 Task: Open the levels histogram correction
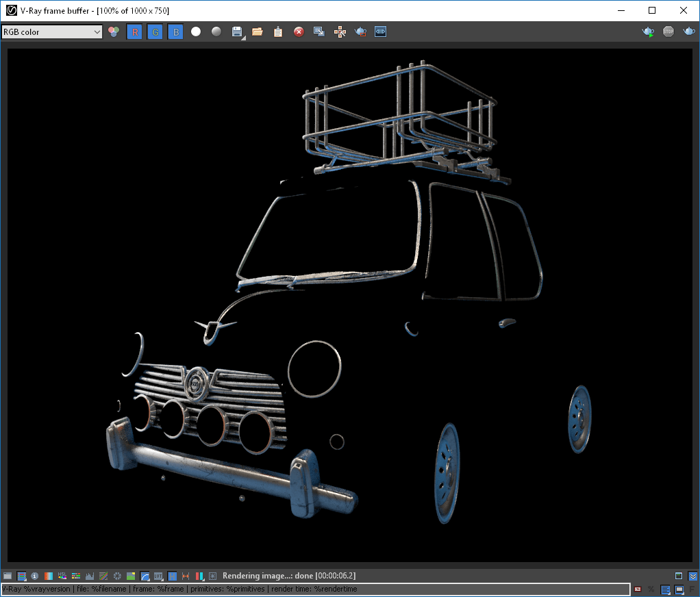(x=89, y=576)
